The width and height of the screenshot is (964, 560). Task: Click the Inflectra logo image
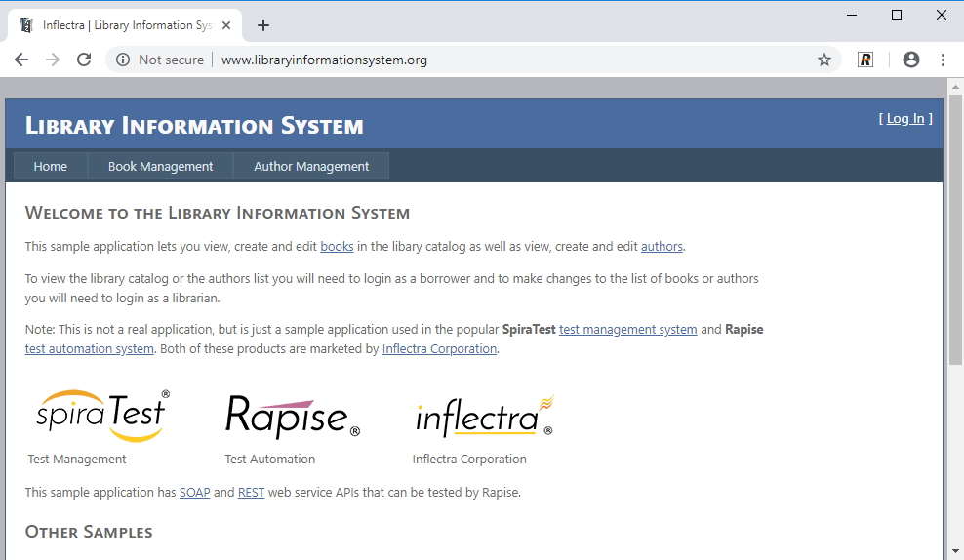pyautogui.click(x=485, y=417)
